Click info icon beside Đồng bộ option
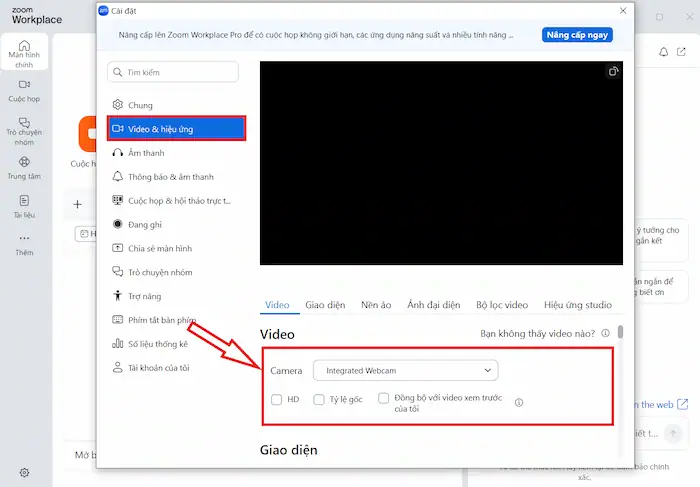The image size is (700, 487). 519,403
